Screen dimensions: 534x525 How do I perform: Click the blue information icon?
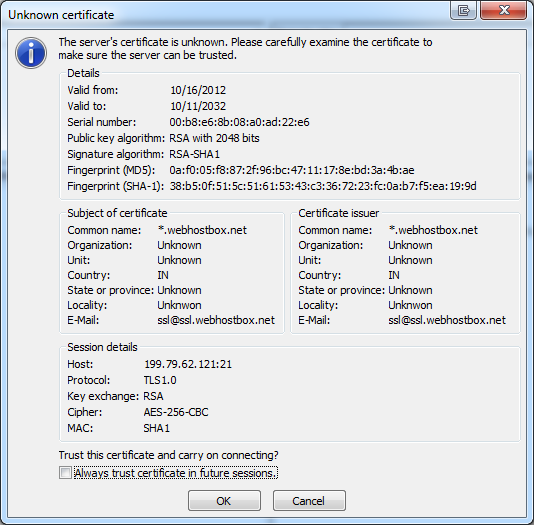click(31, 53)
